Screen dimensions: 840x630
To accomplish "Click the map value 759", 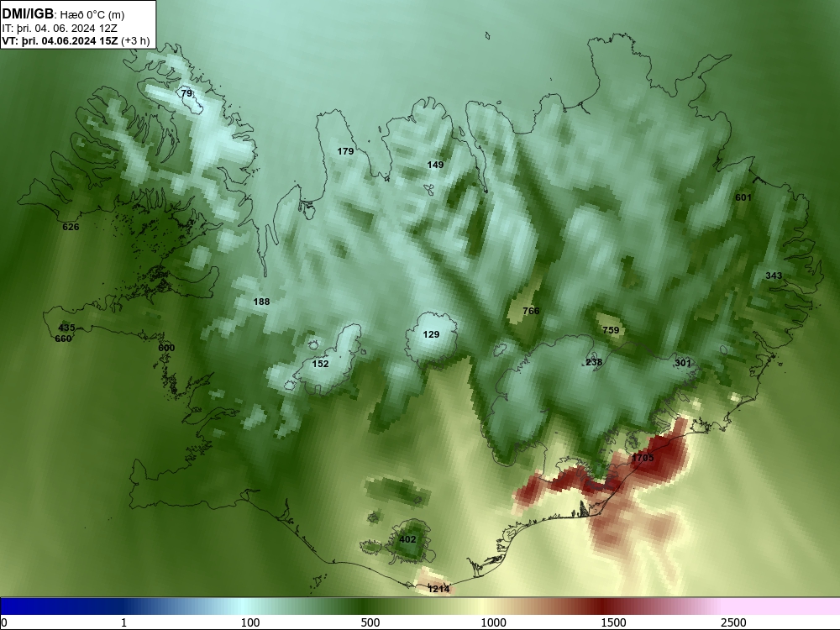I will click(x=611, y=330).
